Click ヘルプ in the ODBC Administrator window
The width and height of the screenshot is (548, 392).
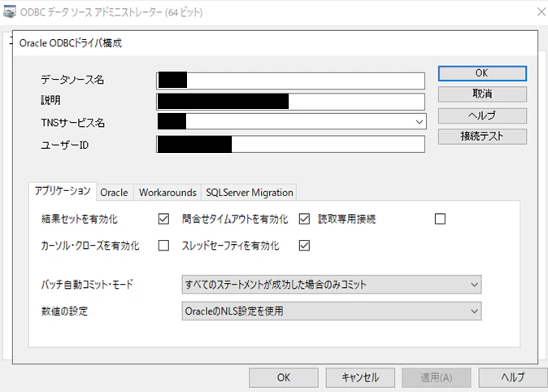pos(513,377)
